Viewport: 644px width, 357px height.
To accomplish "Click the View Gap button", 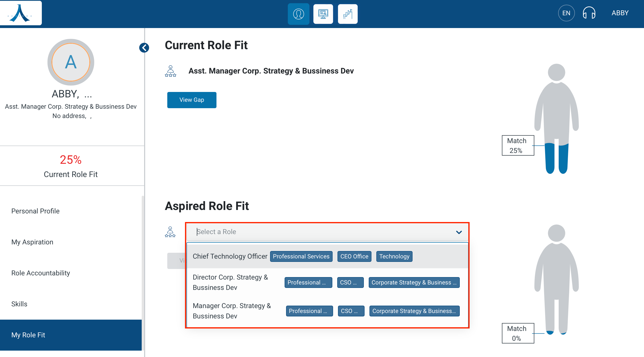I will (191, 100).
